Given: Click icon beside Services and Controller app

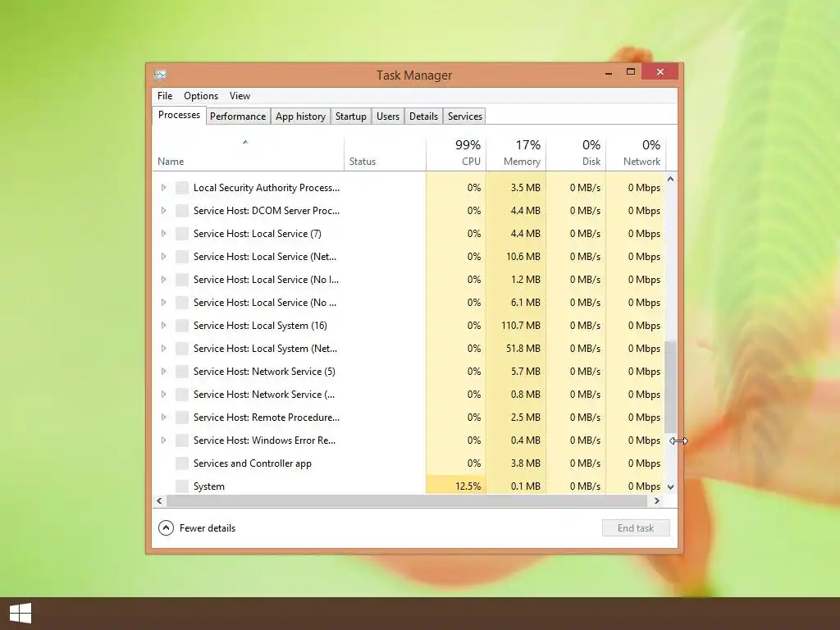Looking at the screenshot, I should pos(182,463).
